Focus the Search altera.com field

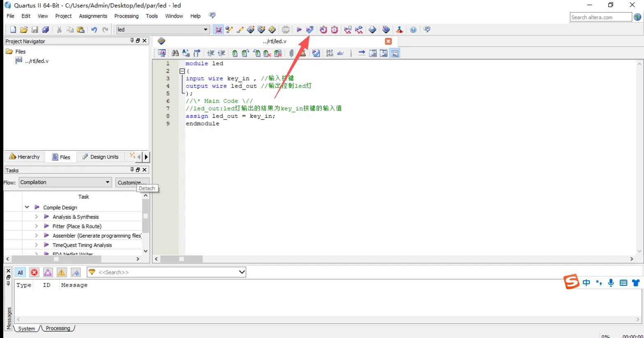(x=601, y=17)
